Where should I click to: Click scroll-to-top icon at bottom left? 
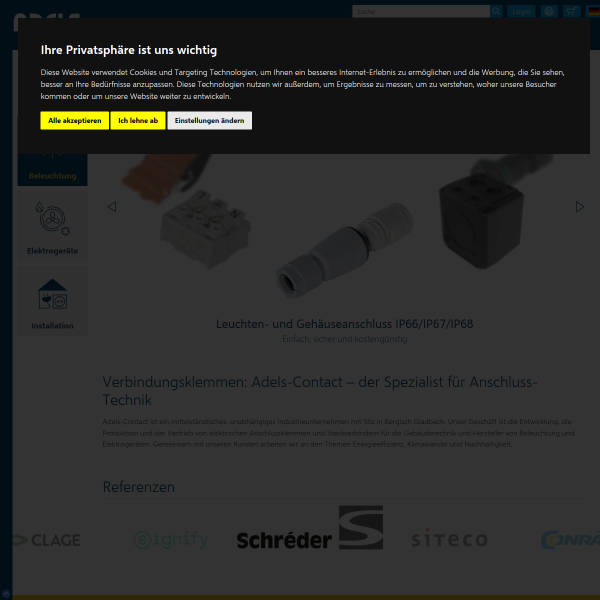coord(6,594)
